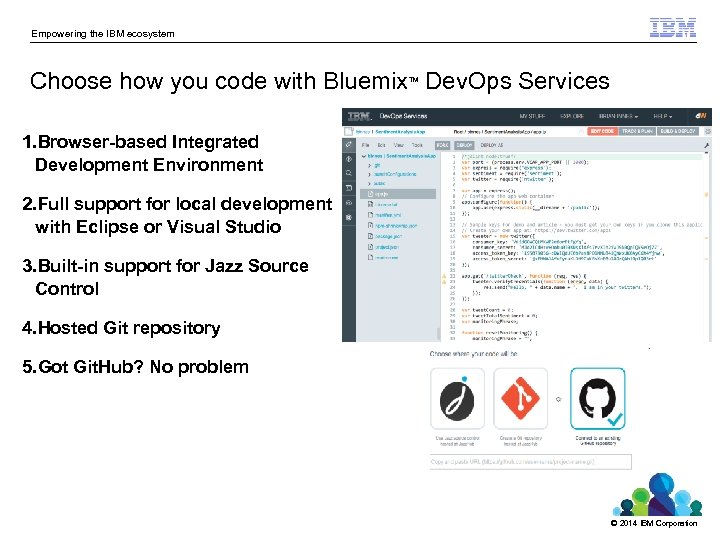This screenshot has width=720, height=540.
Task: Choose the GitHub repository option tile
Action: pos(597,399)
